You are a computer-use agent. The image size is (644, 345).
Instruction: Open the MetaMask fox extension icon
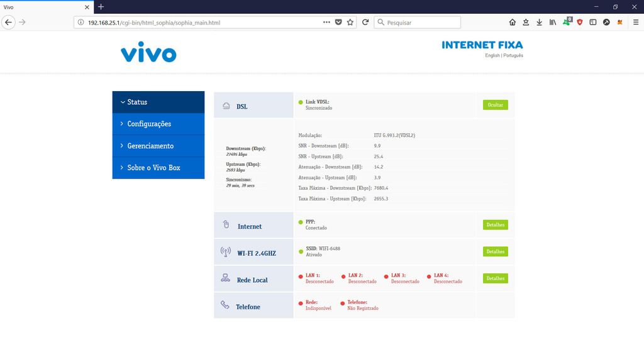click(x=619, y=23)
